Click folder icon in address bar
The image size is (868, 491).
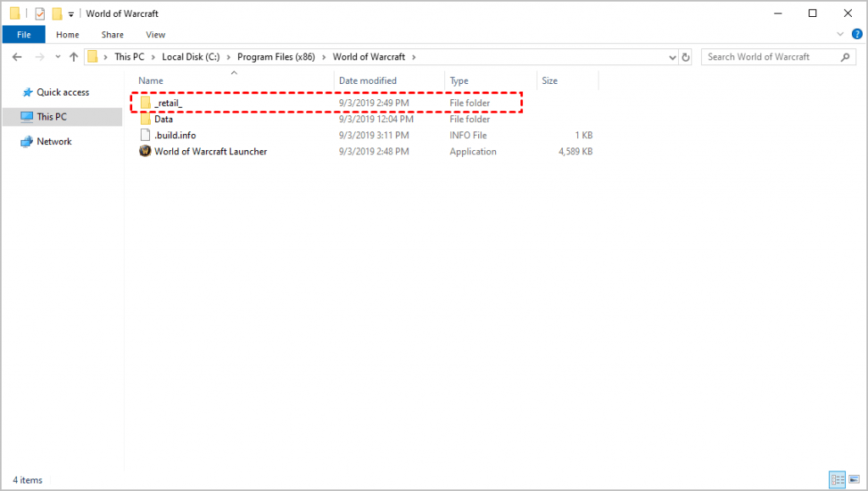pos(92,57)
